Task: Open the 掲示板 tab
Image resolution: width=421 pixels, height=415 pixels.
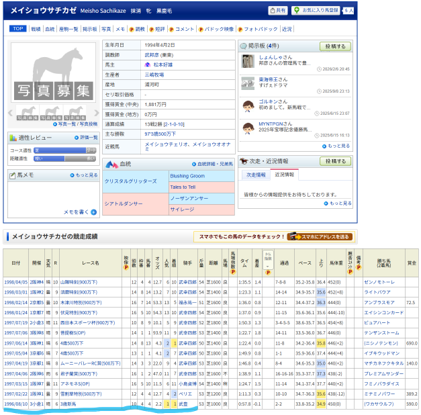Action: pos(89,29)
